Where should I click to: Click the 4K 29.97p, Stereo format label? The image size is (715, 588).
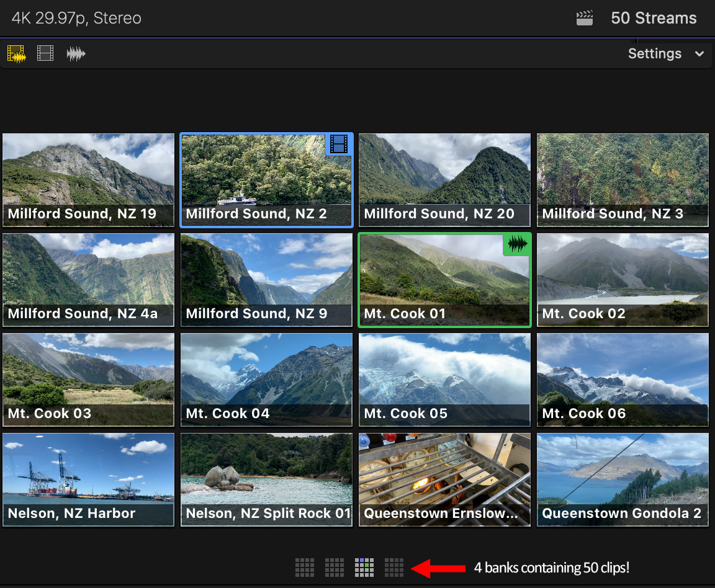76,19
